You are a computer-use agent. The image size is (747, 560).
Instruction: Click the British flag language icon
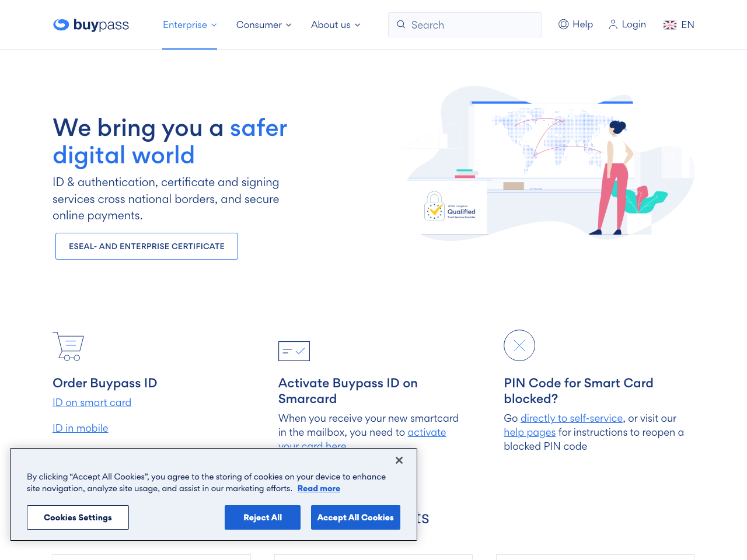pos(669,24)
